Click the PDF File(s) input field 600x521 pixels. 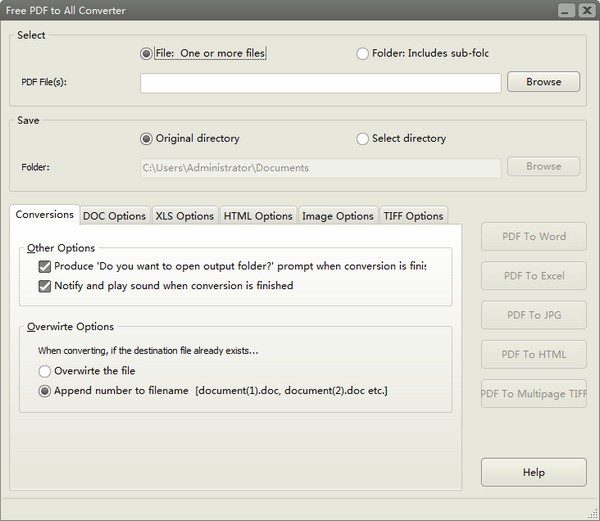(x=320, y=82)
